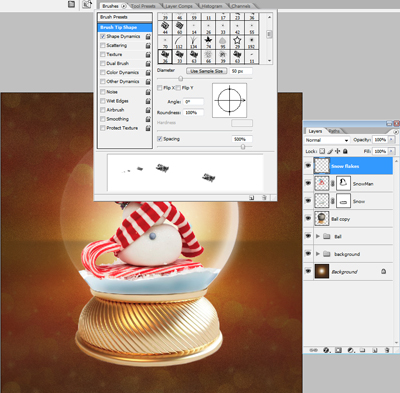Select the highlighted brush preset 36
400x393 pixels.
165,56
